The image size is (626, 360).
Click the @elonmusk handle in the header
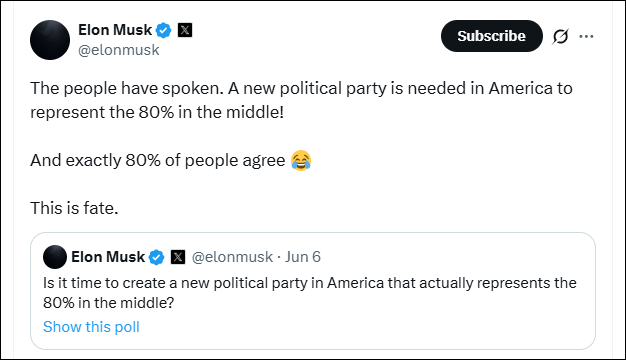coord(119,50)
